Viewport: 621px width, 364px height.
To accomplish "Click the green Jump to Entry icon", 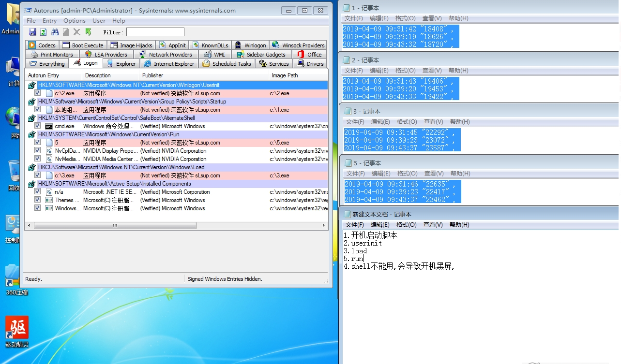I will pos(88,32).
